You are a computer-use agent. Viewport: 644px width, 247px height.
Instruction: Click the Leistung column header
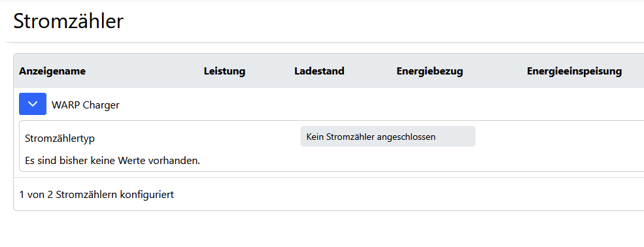[x=224, y=71]
